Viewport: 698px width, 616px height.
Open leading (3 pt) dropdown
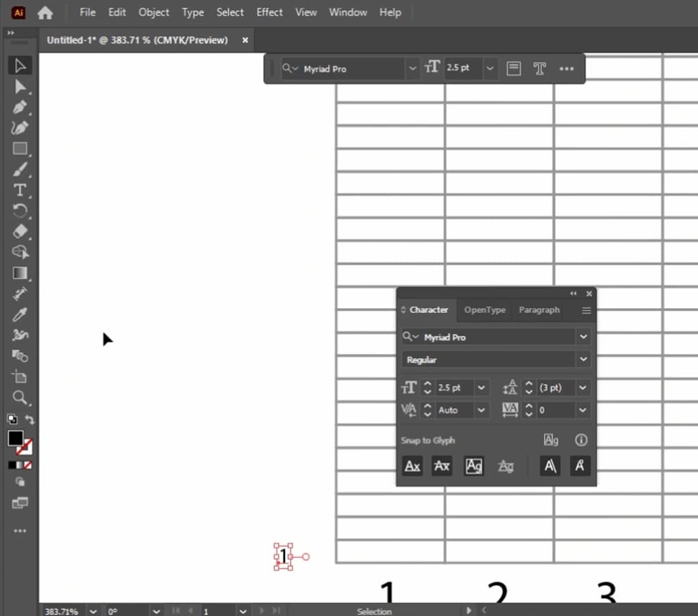pyautogui.click(x=583, y=388)
